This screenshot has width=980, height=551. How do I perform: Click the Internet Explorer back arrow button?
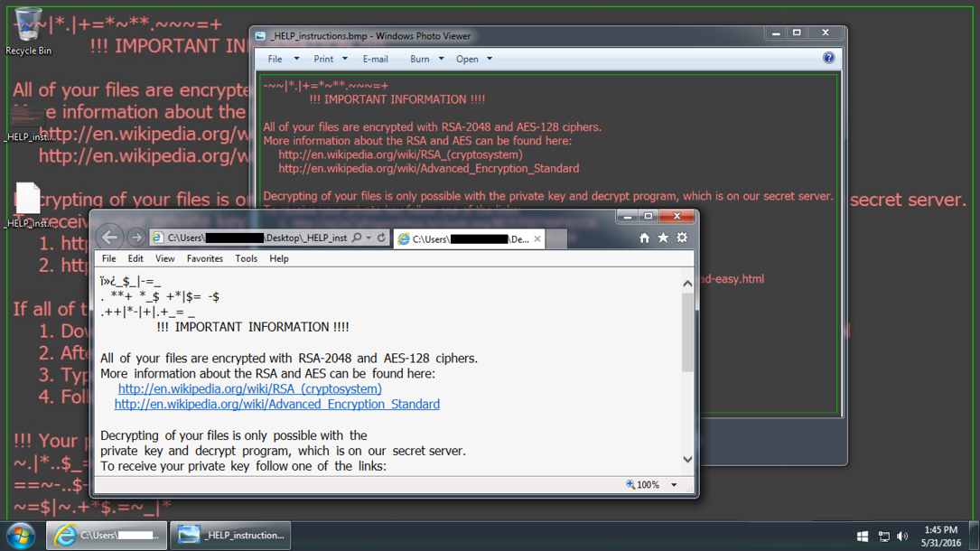pos(110,238)
